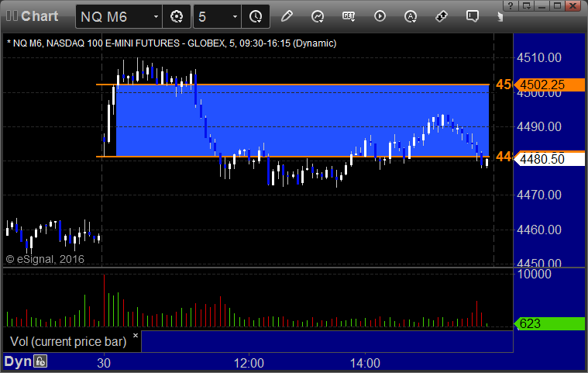Click the 4470.00 price axis label

539,195
